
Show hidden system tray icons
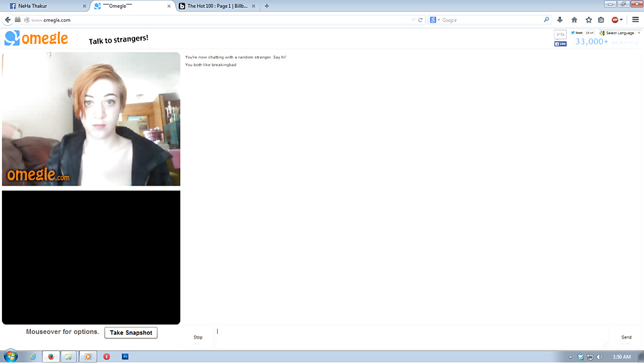(x=571, y=357)
